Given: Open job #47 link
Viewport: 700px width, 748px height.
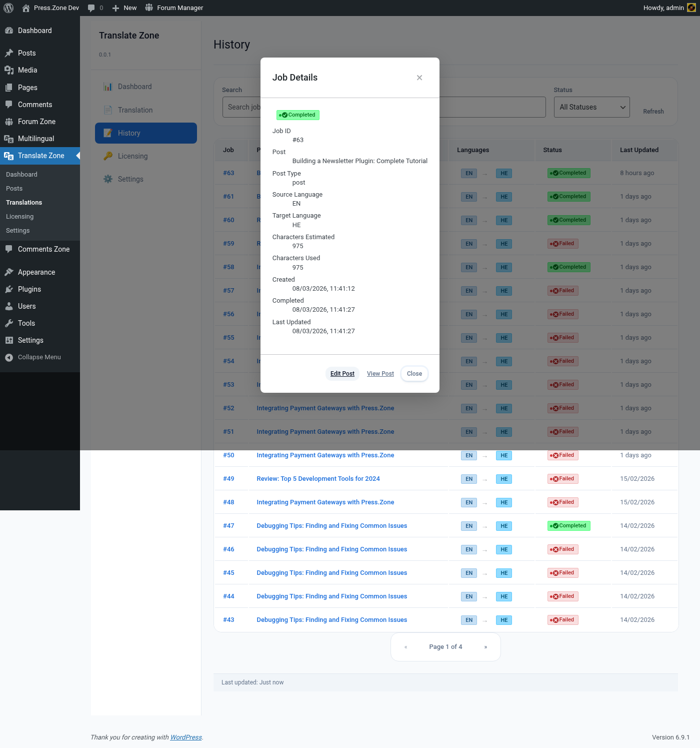Looking at the screenshot, I should 228,526.
